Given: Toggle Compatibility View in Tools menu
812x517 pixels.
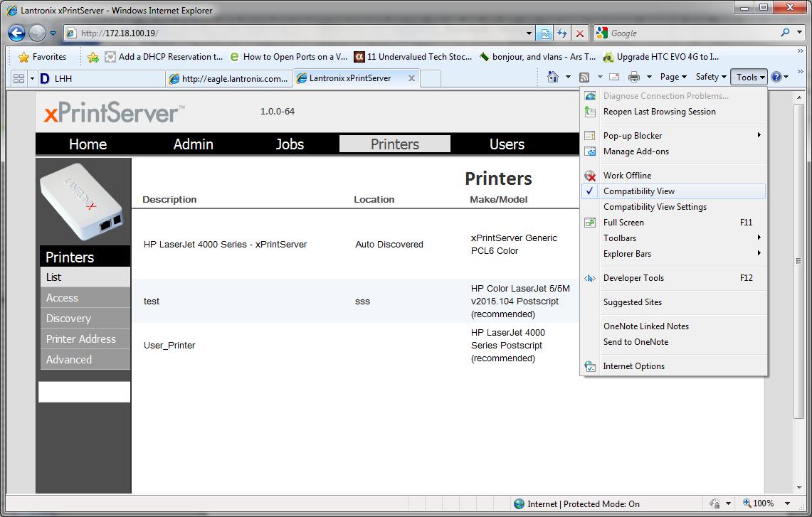Looking at the screenshot, I should click(638, 191).
